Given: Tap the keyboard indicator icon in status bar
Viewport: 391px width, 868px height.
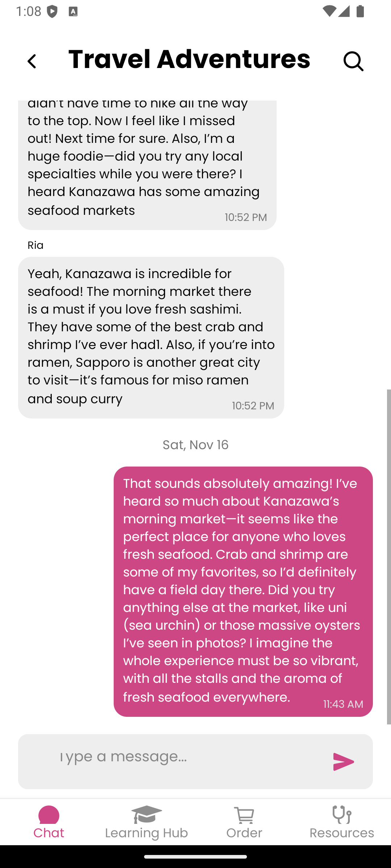Looking at the screenshot, I should click(x=73, y=12).
